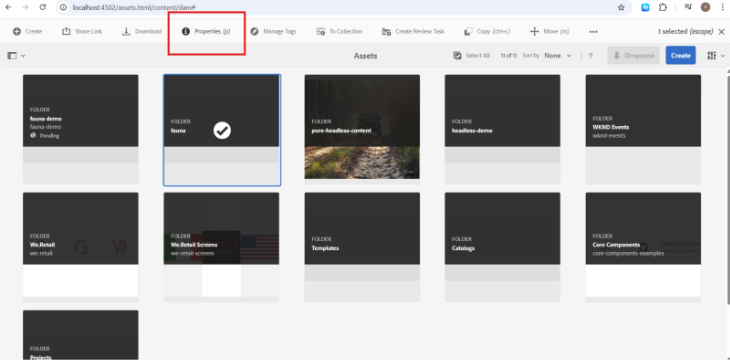This screenshot has width=730, height=360.
Task: Click the Pending status globe icon
Action: pyautogui.click(x=33, y=136)
